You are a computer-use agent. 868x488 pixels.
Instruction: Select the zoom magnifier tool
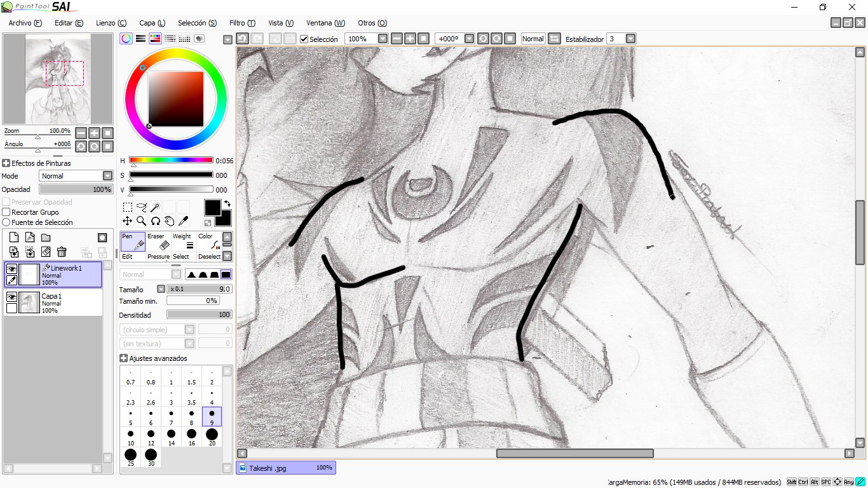click(x=141, y=220)
